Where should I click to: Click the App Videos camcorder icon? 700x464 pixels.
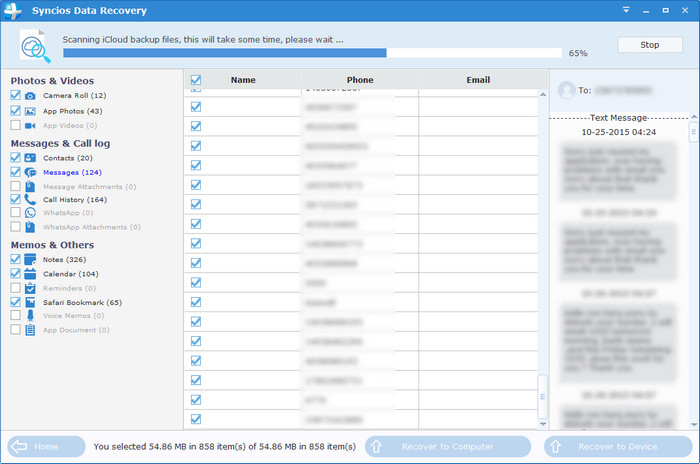pos(30,125)
